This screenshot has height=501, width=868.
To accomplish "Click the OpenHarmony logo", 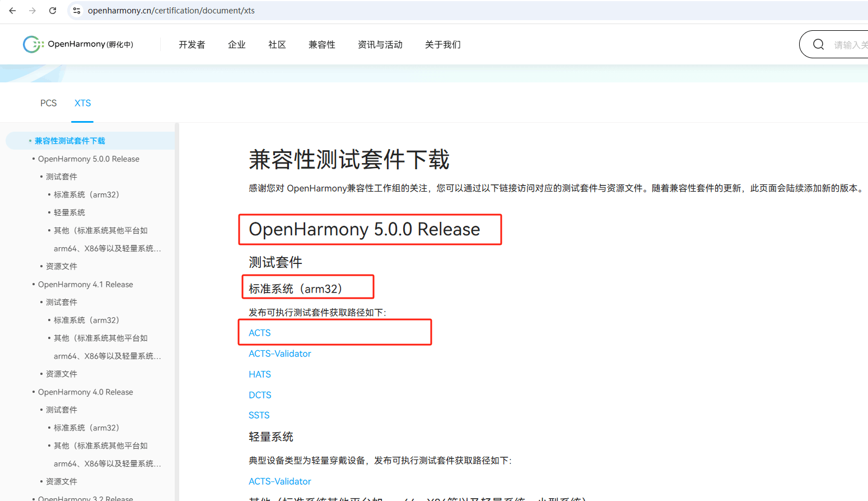I will click(78, 44).
